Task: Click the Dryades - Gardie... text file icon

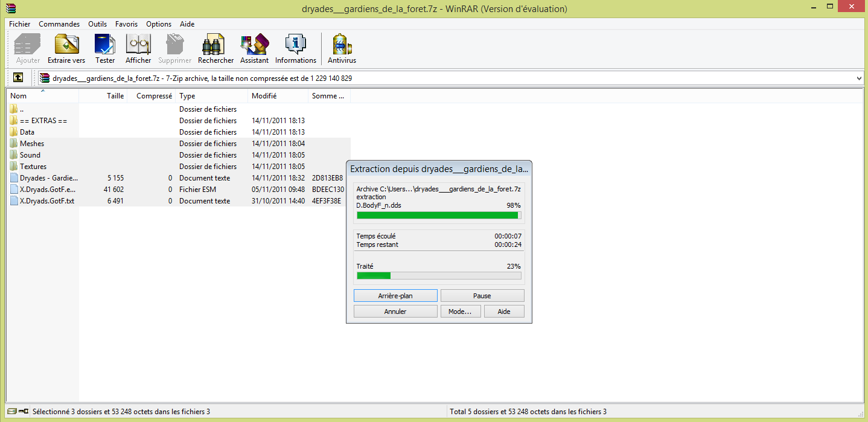Action: (14, 178)
